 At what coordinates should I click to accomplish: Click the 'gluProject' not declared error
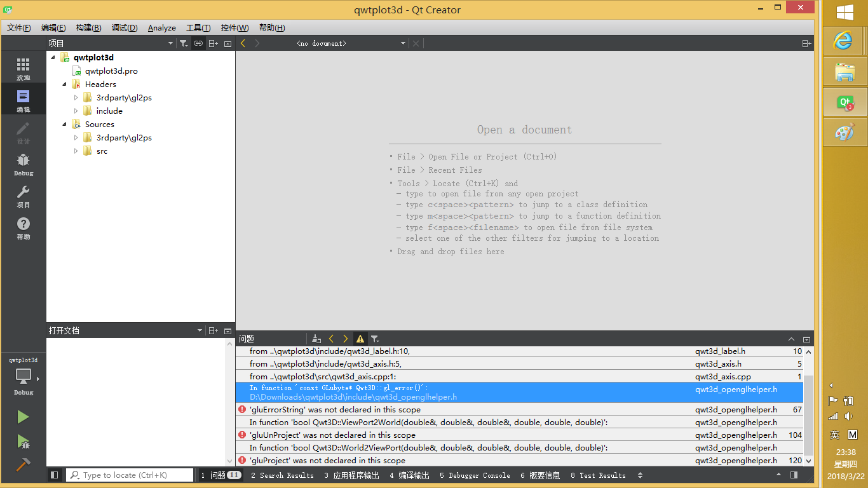tap(519, 461)
